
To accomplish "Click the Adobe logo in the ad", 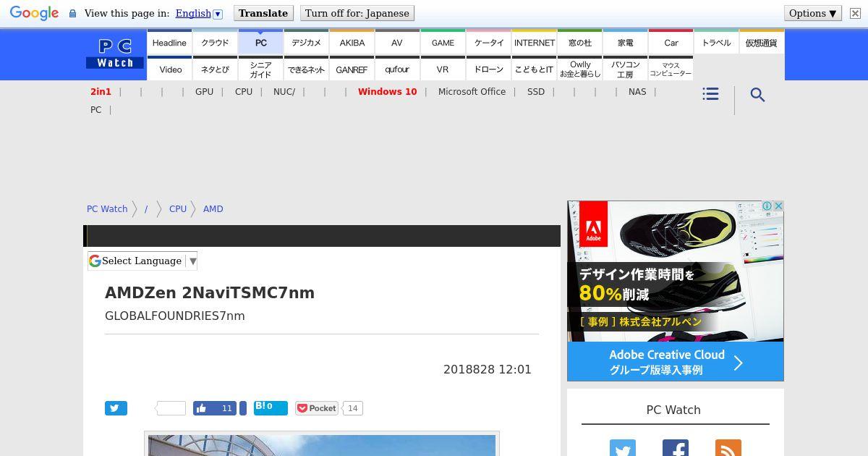I will [593, 224].
